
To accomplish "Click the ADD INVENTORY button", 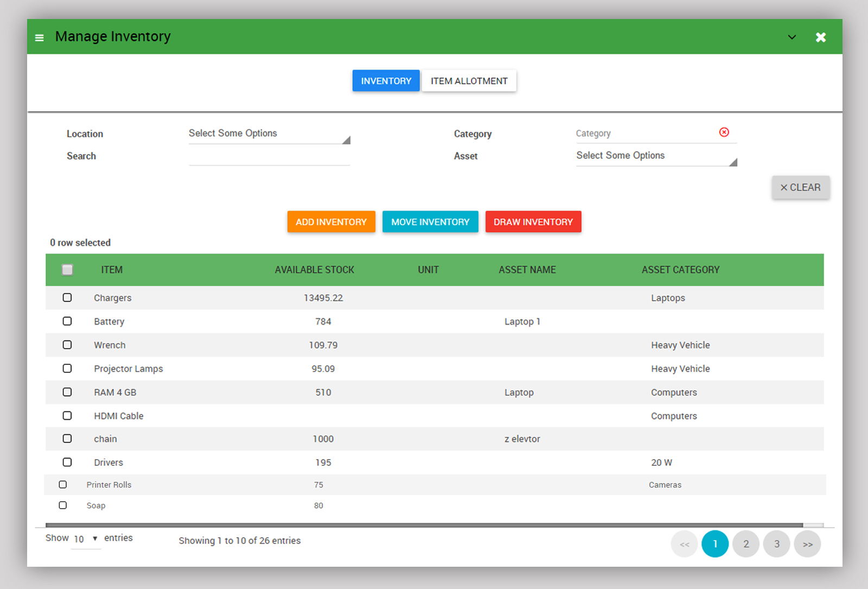I will click(331, 222).
